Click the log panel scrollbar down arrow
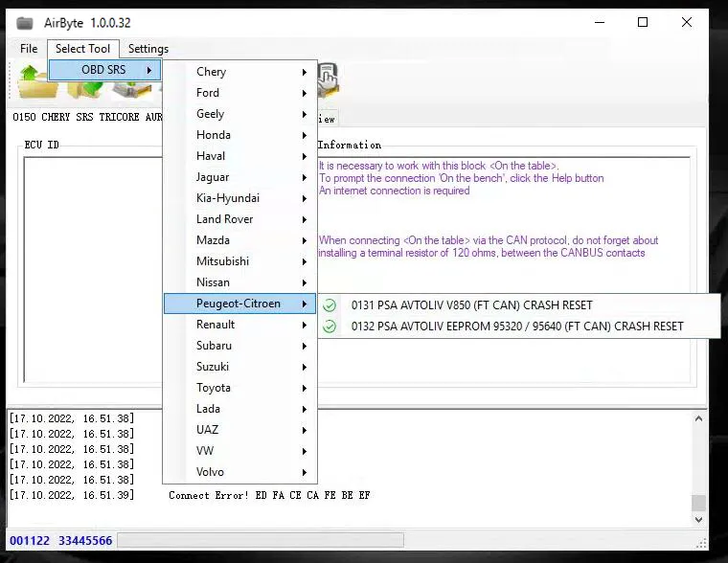Viewport: 728px width, 563px height. pyautogui.click(x=698, y=519)
